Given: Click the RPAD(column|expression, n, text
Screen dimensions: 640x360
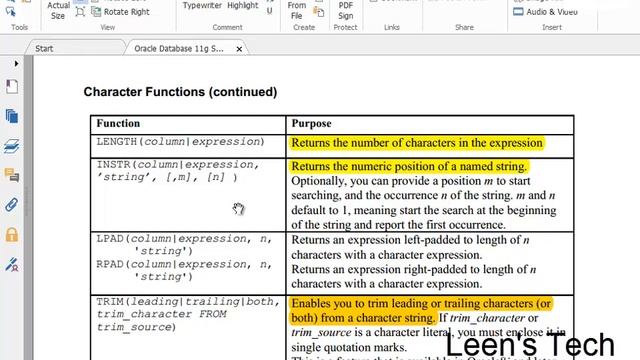Looking at the screenshot, I should (184, 264).
